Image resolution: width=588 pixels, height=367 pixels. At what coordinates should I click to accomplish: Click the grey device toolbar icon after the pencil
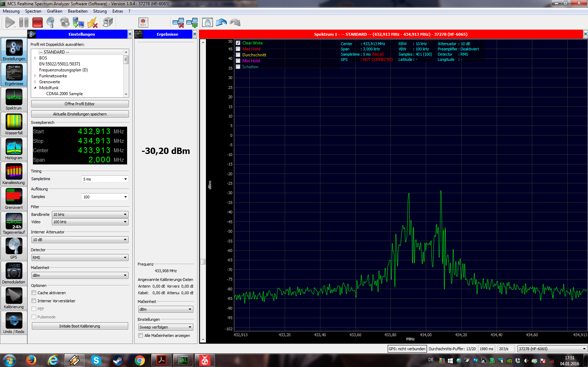[108, 23]
